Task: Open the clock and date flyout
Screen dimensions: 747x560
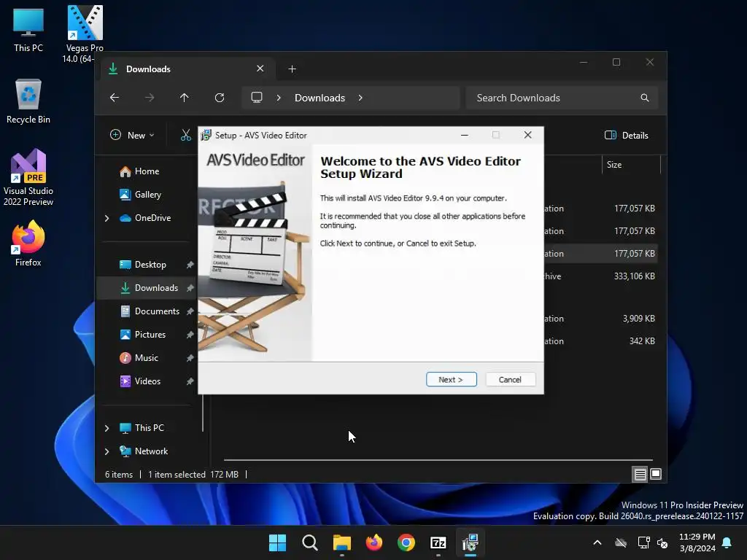Action: 697,542
